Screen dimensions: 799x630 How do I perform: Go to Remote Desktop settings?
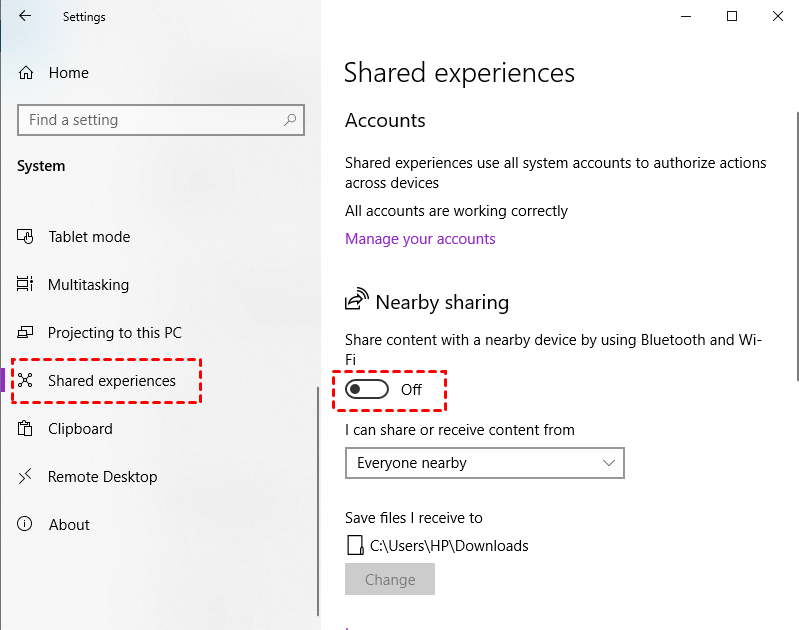(102, 477)
